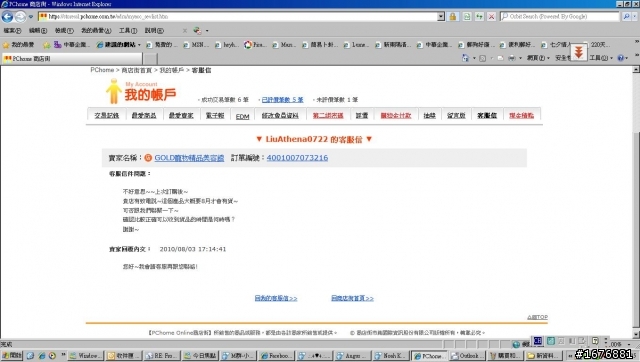Open the 交易記錄 account tab
Image resolution: width=640 pixels, height=362 pixels.
(107, 115)
